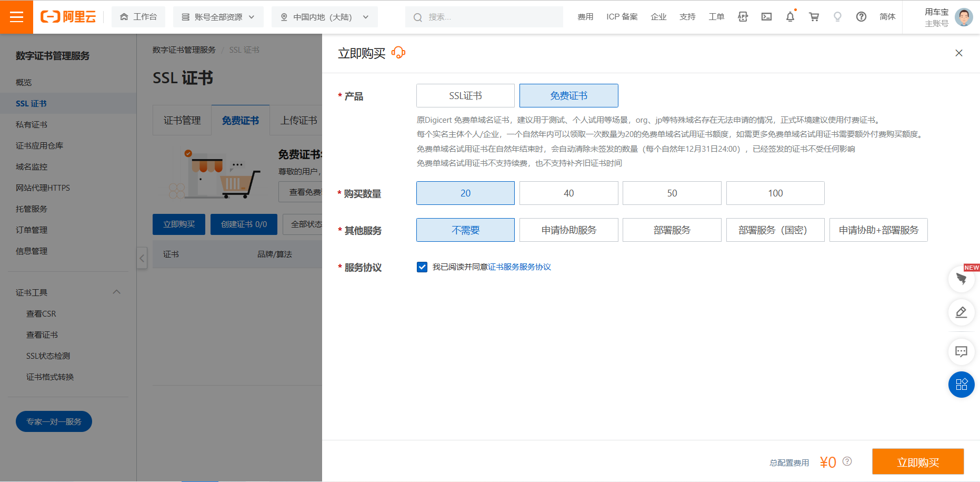Open 账号全部资源 dropdown
Screen dimensions: 980x482
click(x=218, y=17)
